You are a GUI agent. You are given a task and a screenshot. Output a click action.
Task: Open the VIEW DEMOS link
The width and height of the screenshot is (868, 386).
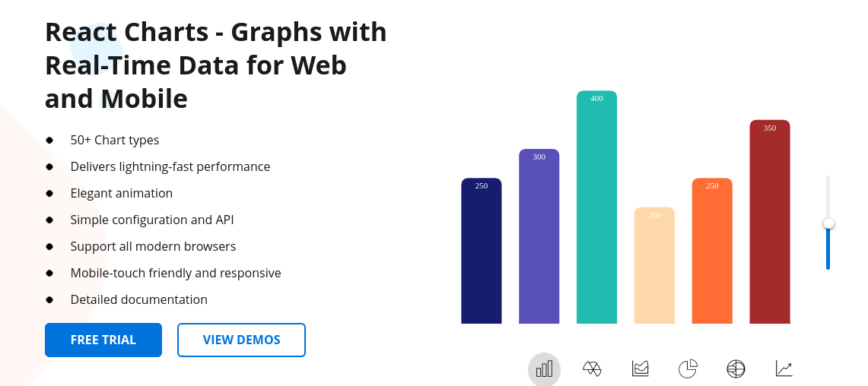coord(241,340)
